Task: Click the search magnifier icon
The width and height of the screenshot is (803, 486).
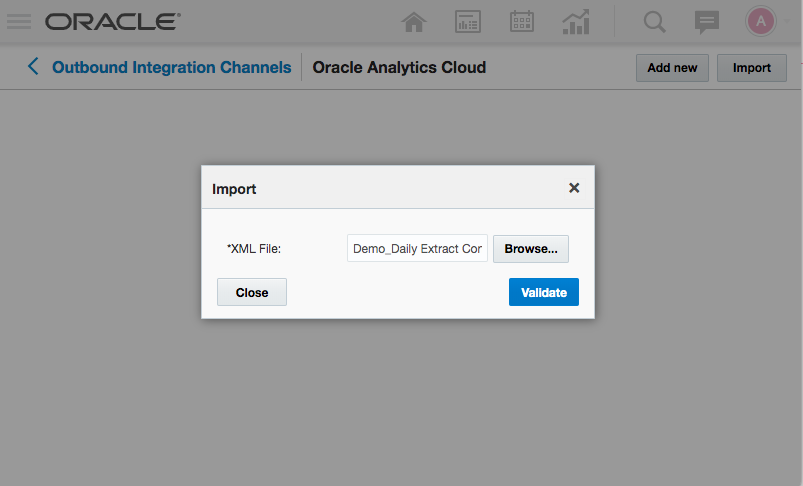Action: [x=655, y=22]
